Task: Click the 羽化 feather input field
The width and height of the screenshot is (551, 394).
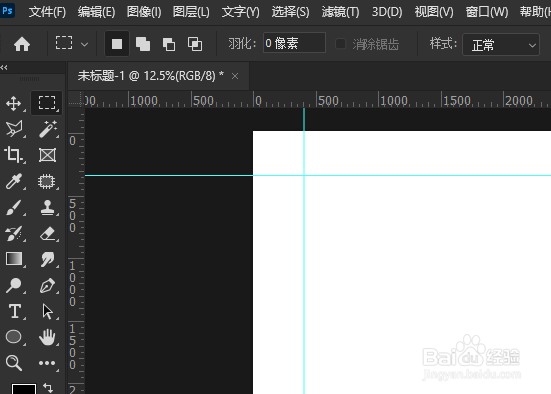Action: pos(294,43)
